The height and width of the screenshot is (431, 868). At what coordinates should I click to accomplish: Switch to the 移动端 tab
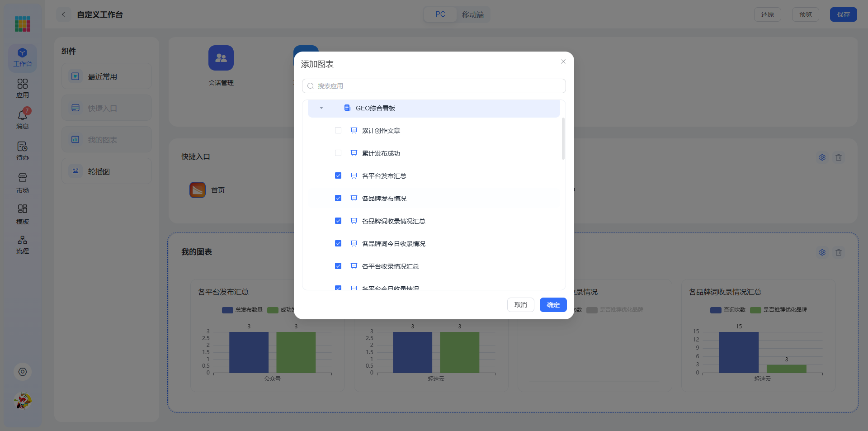[x=473, y=14]
